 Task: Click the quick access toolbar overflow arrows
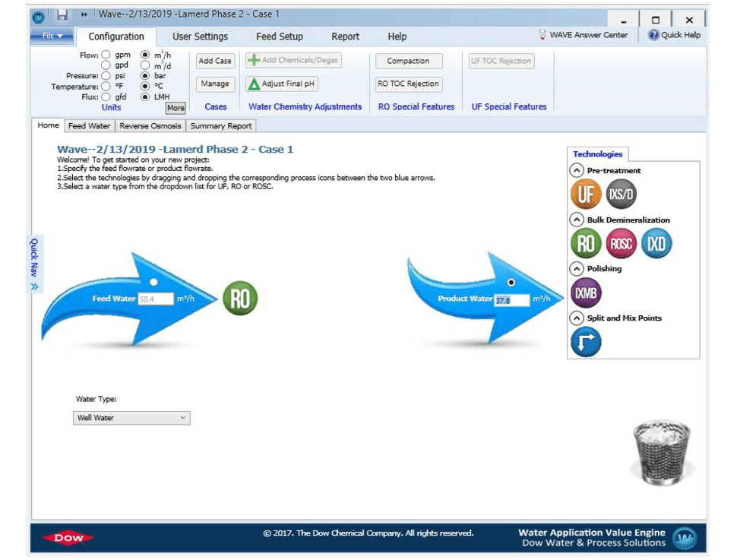84,14
